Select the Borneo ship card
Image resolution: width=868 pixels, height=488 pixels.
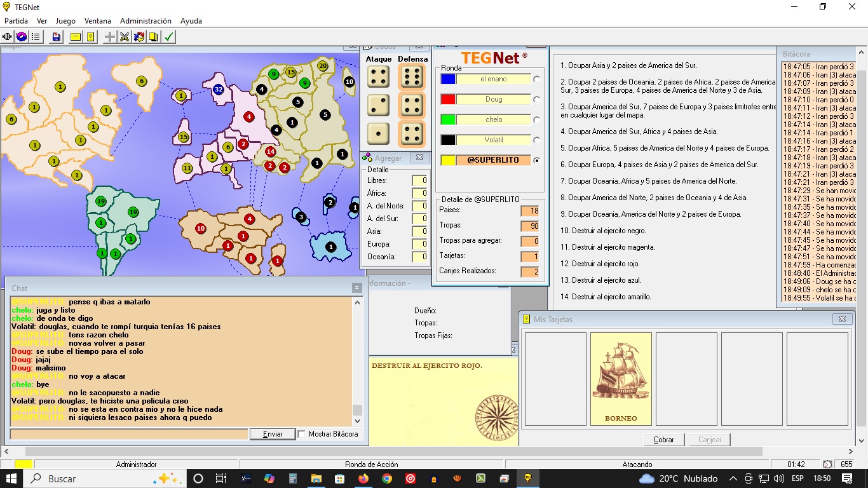point(621,379)
